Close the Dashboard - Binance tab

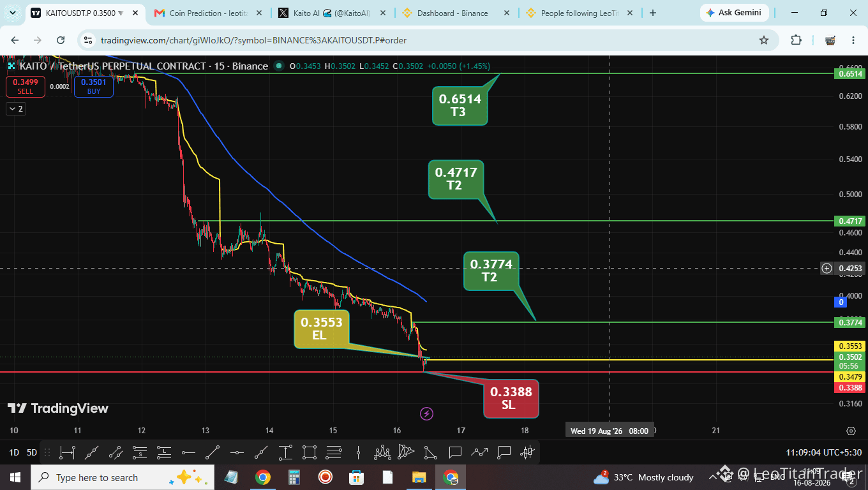506,13
